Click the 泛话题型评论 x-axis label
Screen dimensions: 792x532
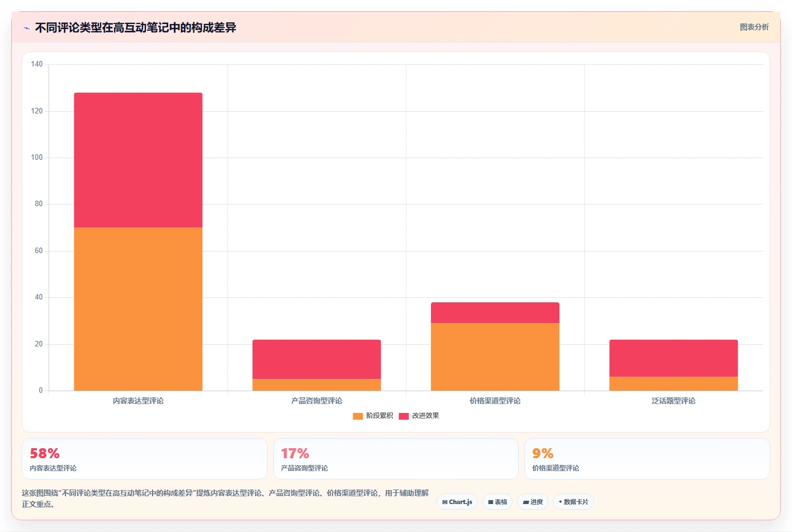click(674, 401)
